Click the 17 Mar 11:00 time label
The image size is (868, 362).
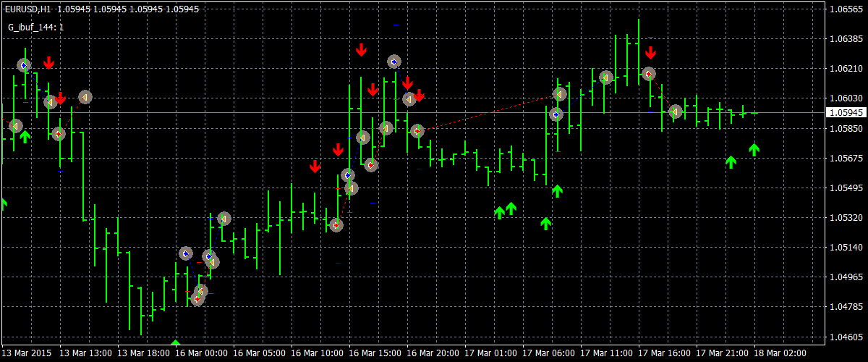pos(607,353)
